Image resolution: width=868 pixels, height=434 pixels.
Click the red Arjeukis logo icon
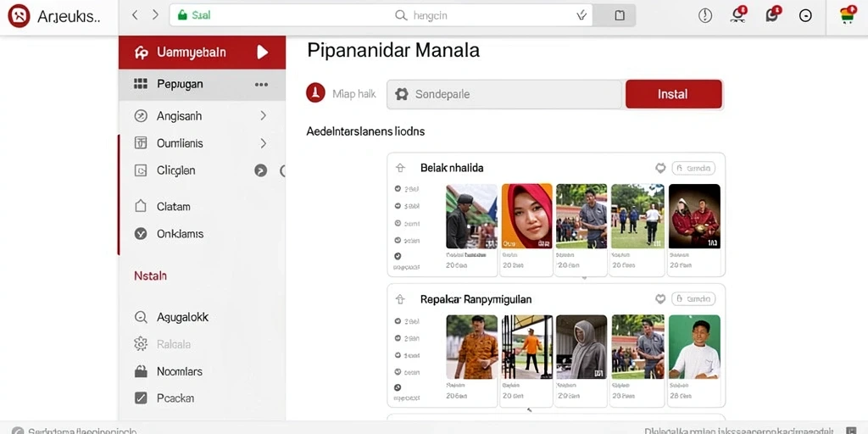[x=19, y=16]
